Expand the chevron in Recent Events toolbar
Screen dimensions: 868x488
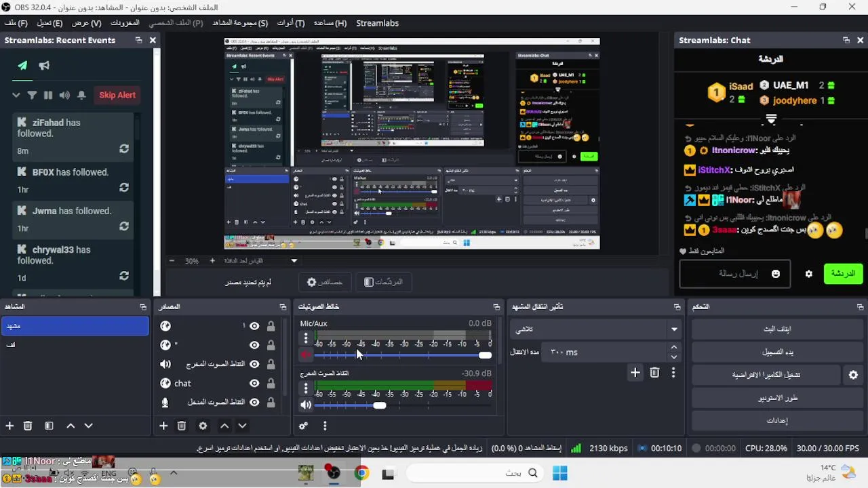(x=16, y=95)
